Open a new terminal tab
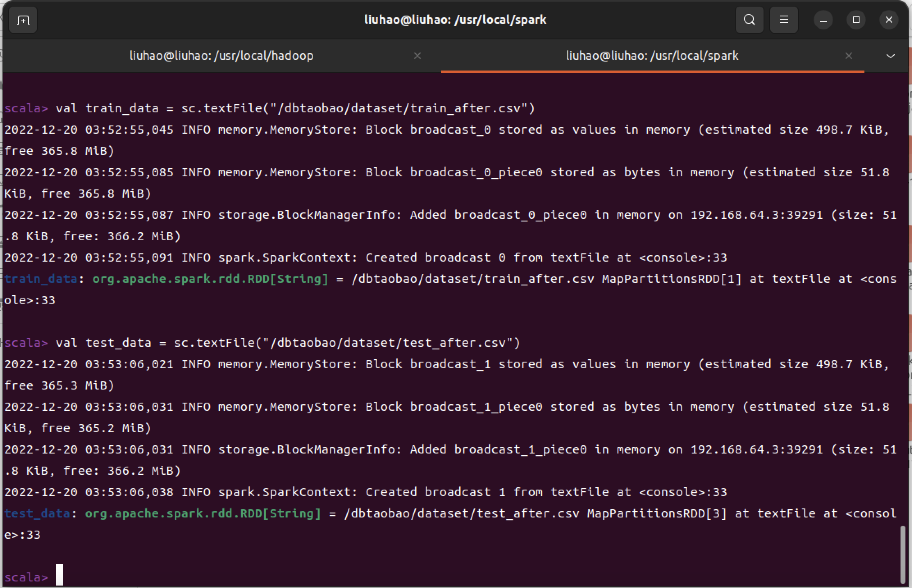912x588 pixels. pyautogui.click(x=23, y=20)
